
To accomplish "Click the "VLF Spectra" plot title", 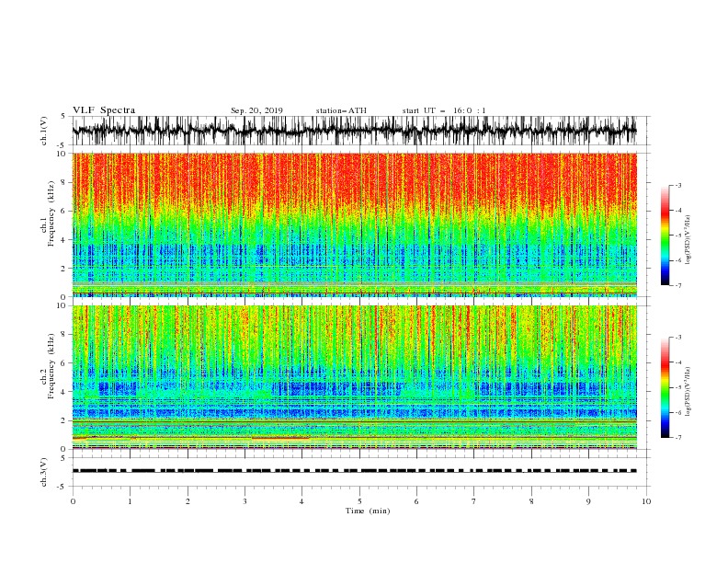I will [104, 110].
